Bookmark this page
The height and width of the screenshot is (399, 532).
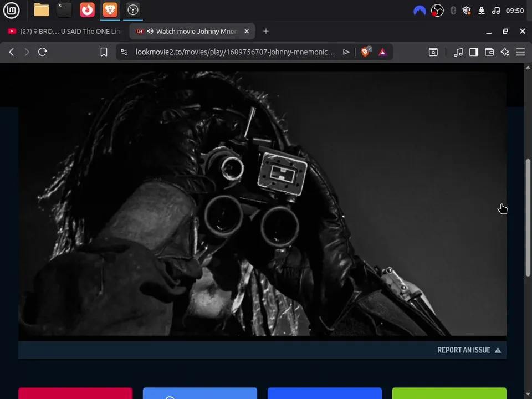(104, 52)
